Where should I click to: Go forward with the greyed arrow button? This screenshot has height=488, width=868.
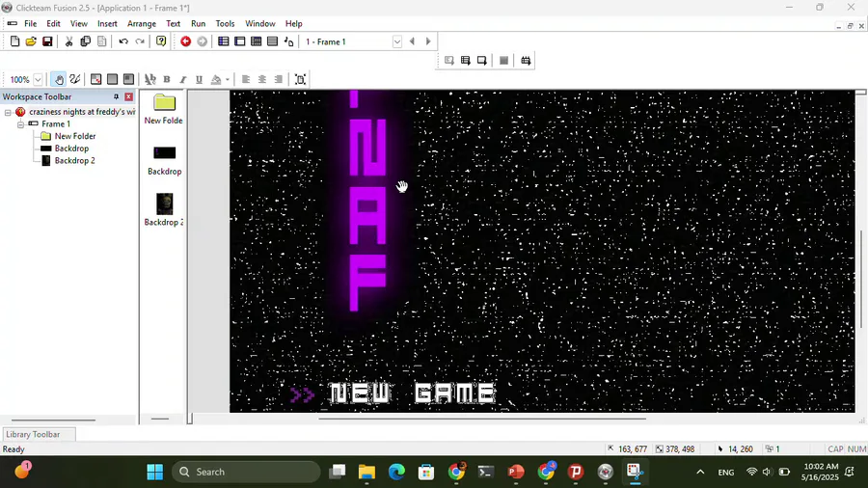tap(203, 41)
